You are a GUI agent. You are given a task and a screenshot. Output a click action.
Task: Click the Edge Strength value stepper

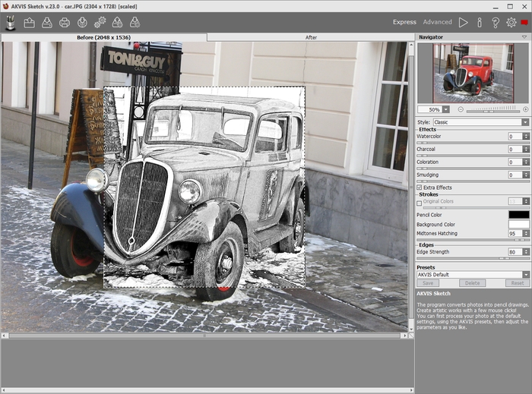click(526, 252)
